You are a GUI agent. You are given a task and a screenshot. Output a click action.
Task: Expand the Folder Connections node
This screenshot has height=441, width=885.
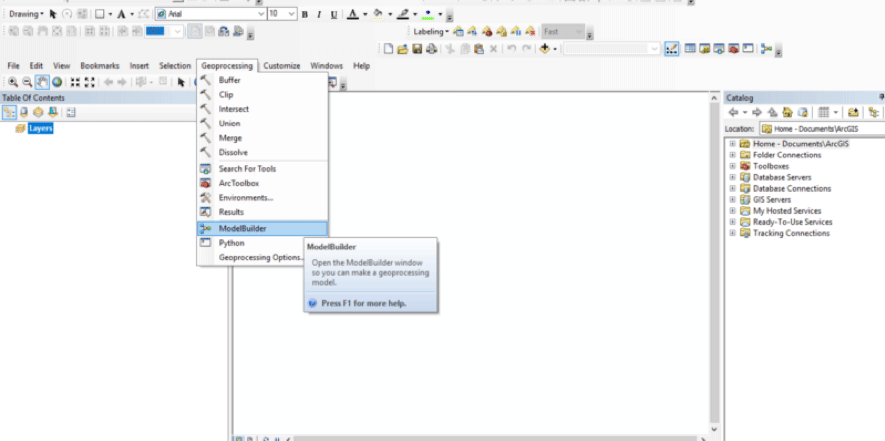[732, 155]
